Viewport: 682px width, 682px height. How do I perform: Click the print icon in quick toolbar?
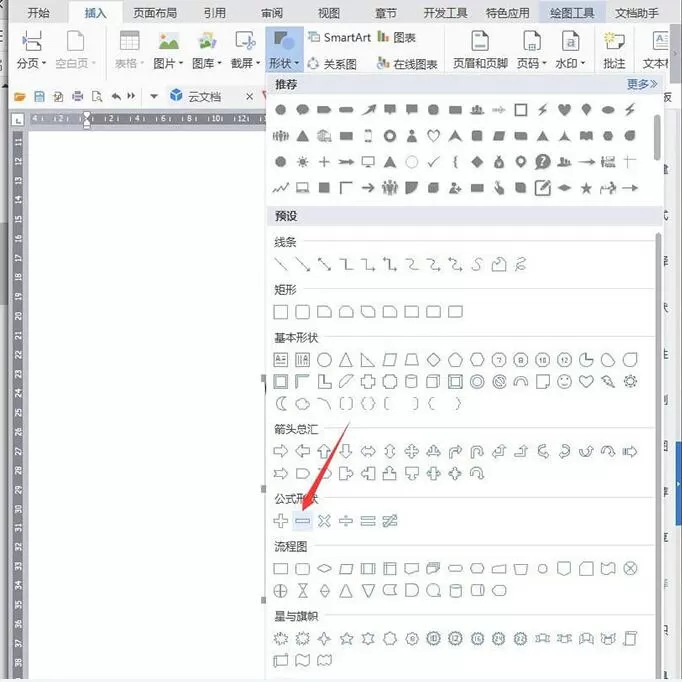point(77,96)
